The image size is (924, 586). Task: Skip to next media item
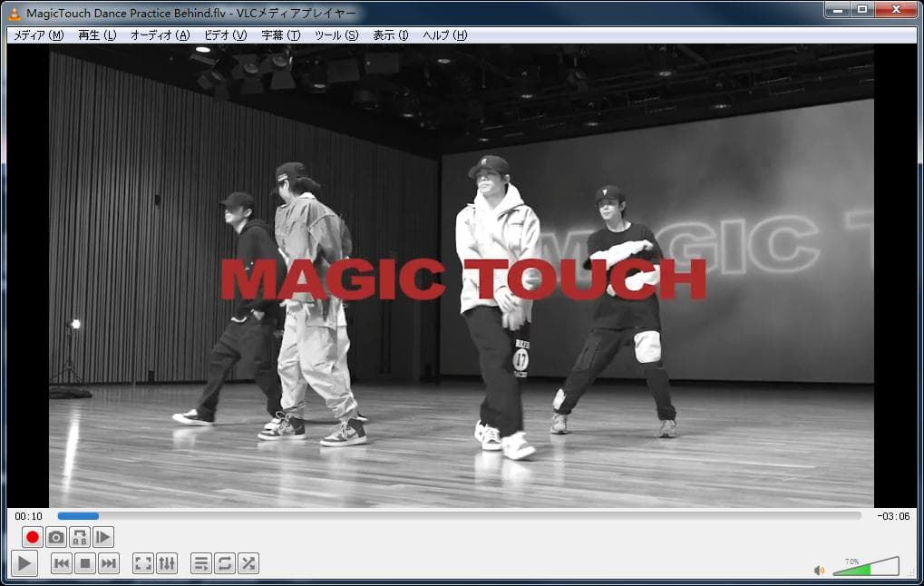[109, 563]
